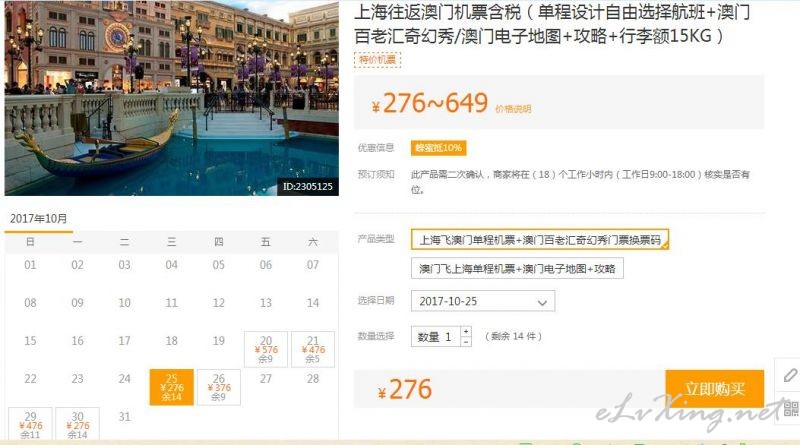The image size is (800, 445).
Task: Open the 2017-10-25 date dropdown
Action: tap(483, 301)
